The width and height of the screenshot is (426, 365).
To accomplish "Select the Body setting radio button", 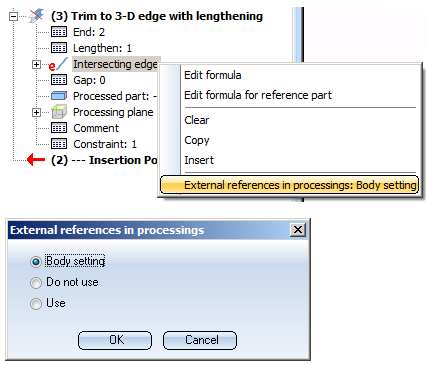I will point(36,262).
